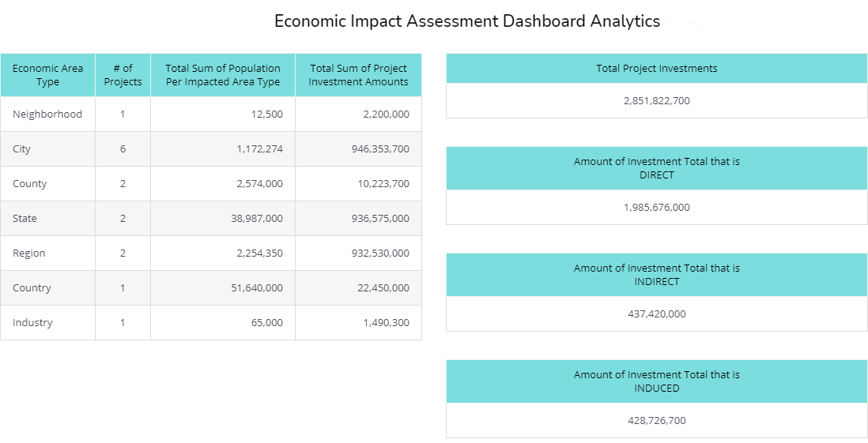This screenshot has height=443, width=868.
Task: Select the 2,851,822,700 total investments value
Action: 656,101
